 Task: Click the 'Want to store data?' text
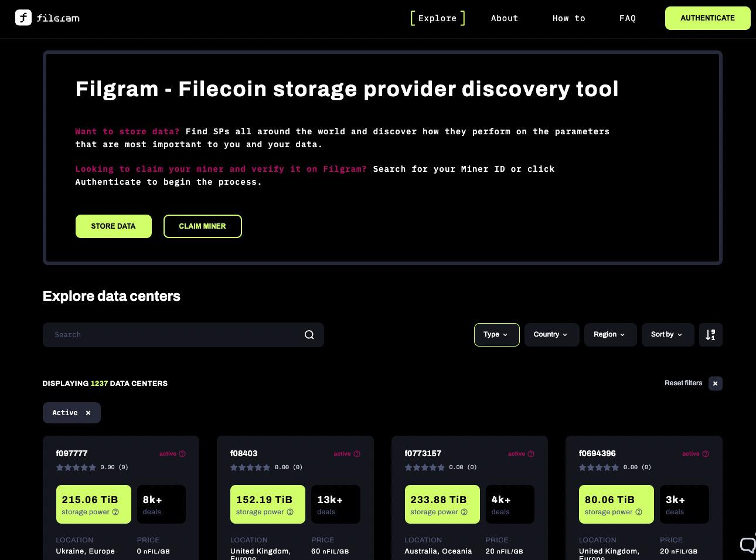click(x=128, y=131)
